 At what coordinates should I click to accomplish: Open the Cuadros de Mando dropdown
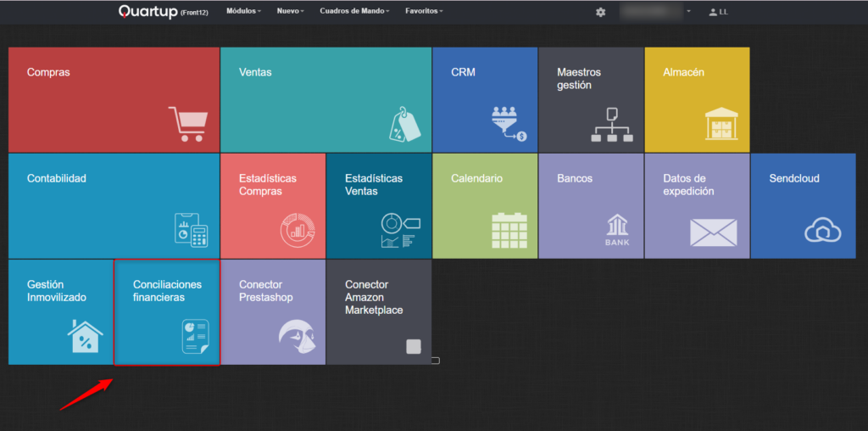354,12
